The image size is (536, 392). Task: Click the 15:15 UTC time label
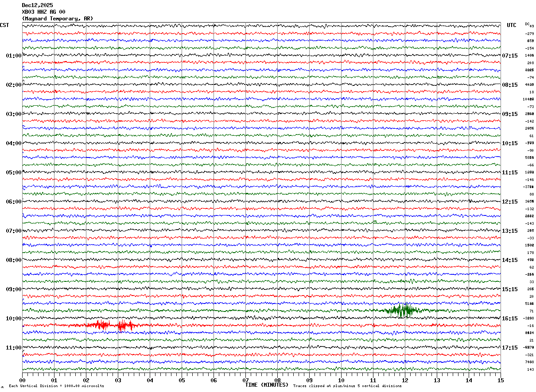510,289
